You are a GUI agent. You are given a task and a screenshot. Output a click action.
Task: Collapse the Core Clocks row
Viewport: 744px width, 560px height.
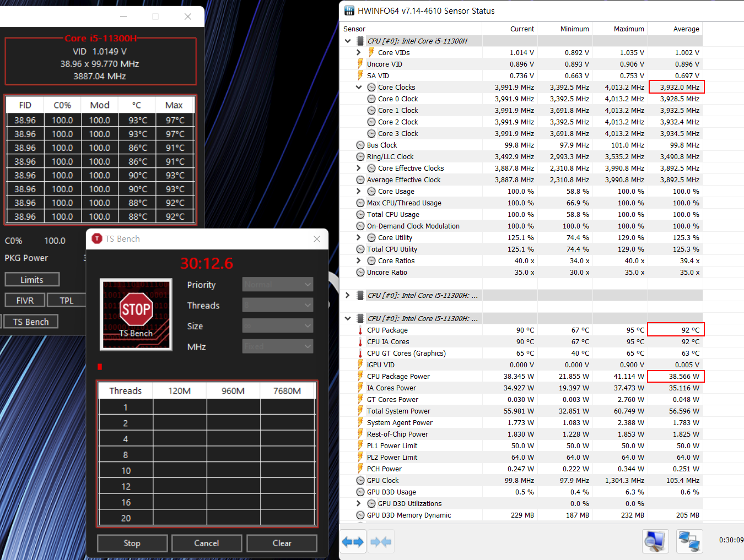coord(359,88)
